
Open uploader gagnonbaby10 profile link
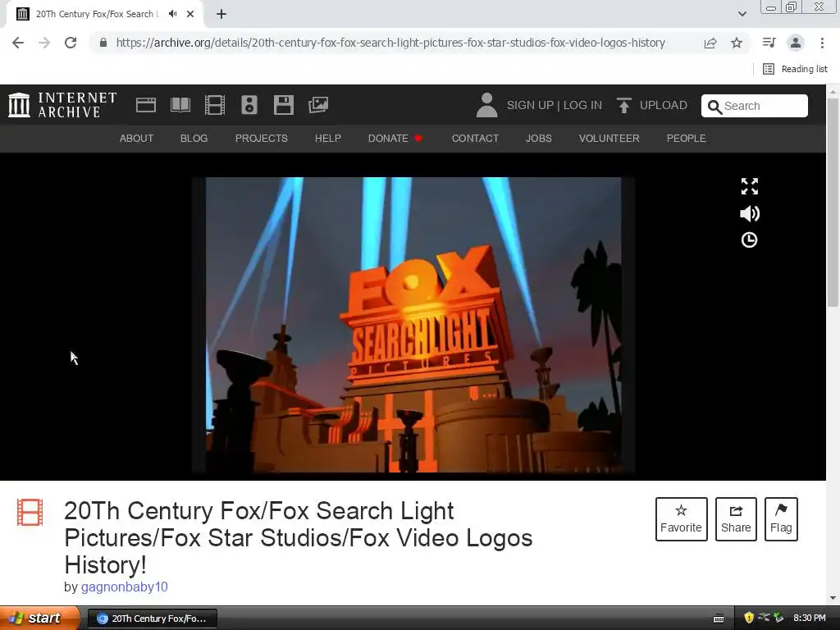125,587
